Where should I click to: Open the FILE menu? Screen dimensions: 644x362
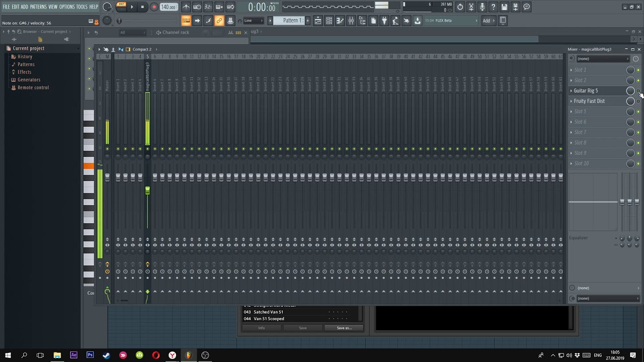click(7, 7)
